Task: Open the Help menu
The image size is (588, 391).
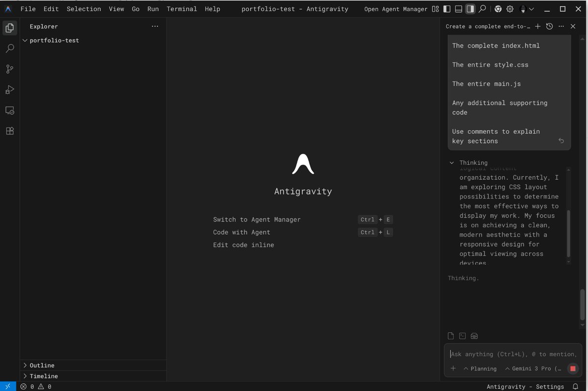Action: click(x=212, y=9)
